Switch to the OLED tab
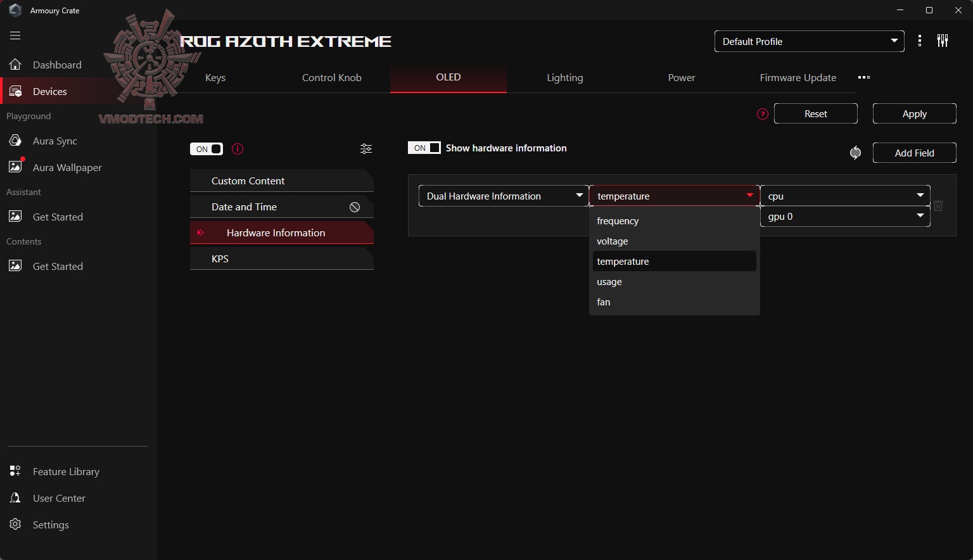This screenshot has width=973, height=560. pos(448,77)
